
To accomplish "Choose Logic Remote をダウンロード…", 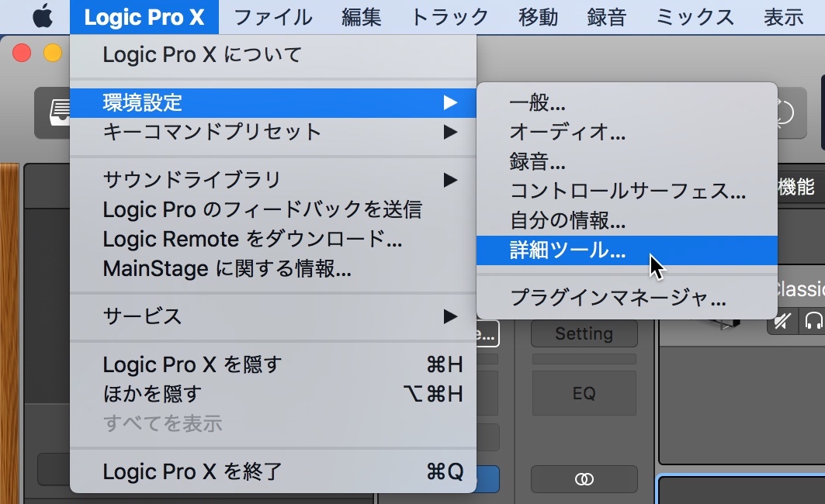I will click(x=273, y=239).
